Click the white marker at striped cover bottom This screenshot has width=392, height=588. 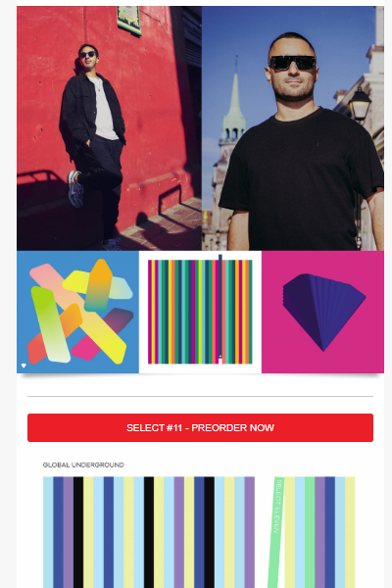pyautogui.click(x=220, y=361)
